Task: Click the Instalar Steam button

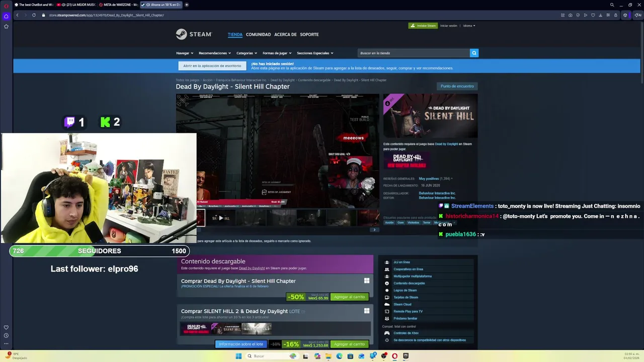Action: point(423,26)
